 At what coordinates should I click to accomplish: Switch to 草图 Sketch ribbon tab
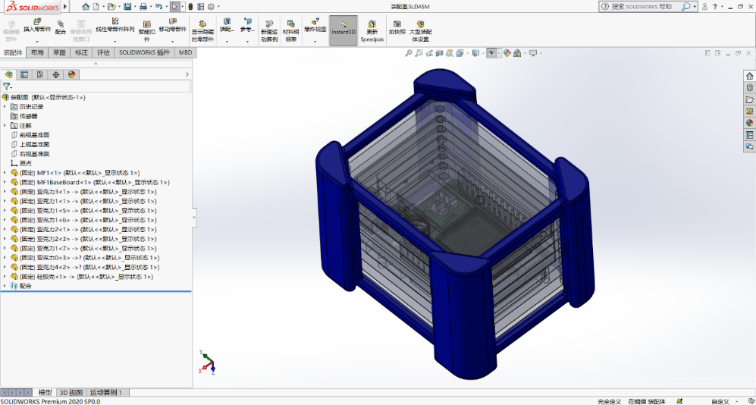[x=59, y=53]
